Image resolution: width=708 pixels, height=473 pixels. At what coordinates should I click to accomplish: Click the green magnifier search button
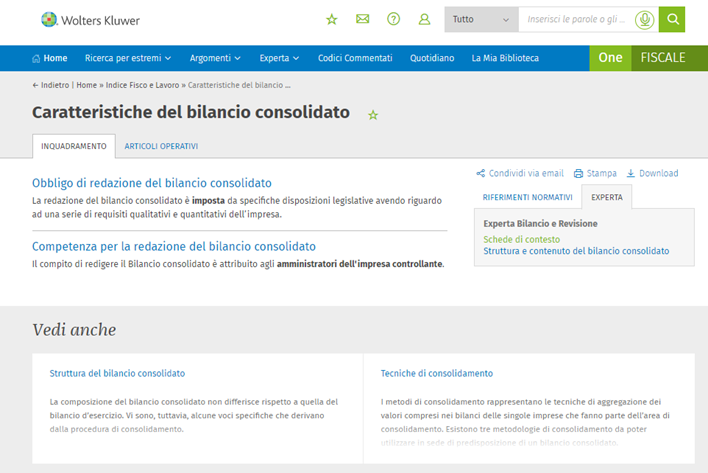673,19
